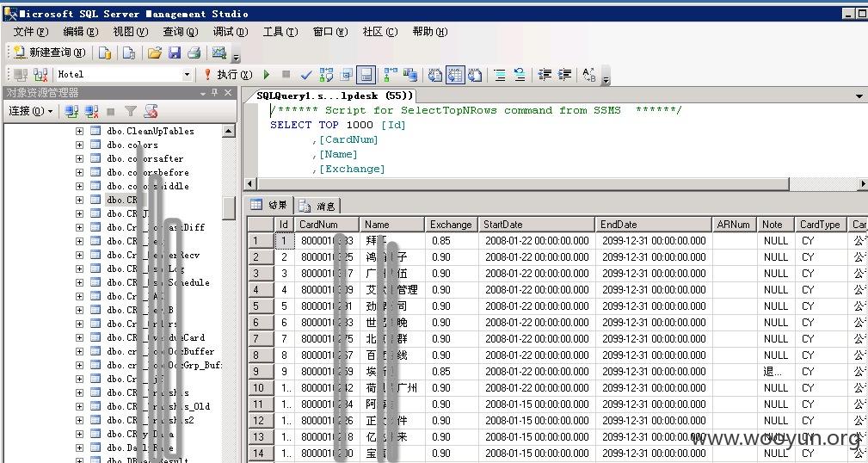Click the blue parse checkmark icon
Viewport: 868px width, 463px height.
tap(305, 74)
